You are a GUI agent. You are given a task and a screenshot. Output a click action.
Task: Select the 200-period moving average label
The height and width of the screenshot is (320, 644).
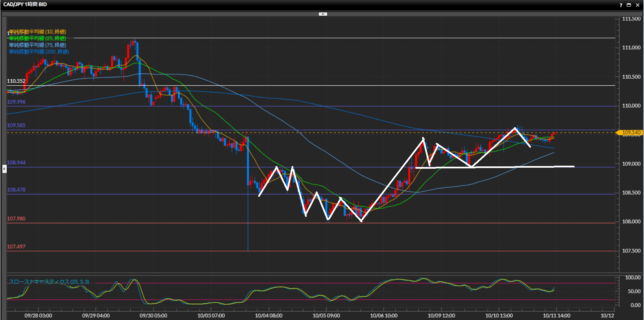click(39, 52)
